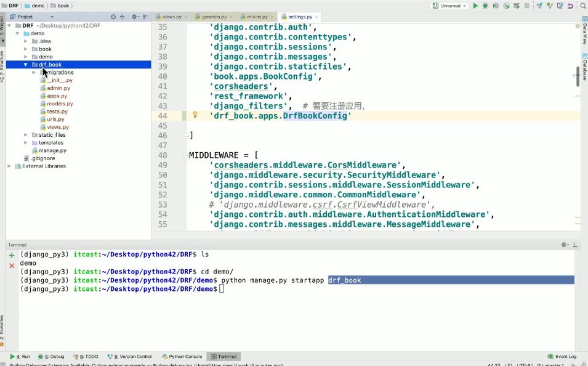Expand the static_files folder
Screen dimensions: 588x366
point(26,135)
